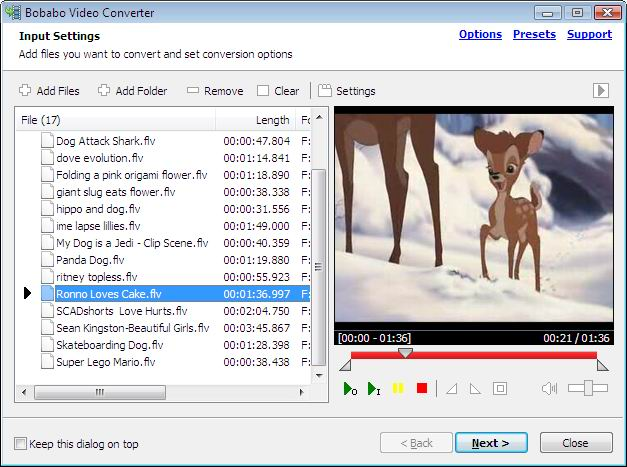The image size is (627, 467).
Task: Set the trim start point icon
Action: click(452, 389)
